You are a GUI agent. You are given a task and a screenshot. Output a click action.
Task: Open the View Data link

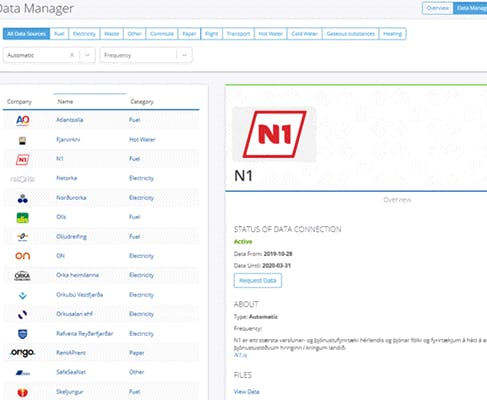pyautogui.click(x=246, y=392)
